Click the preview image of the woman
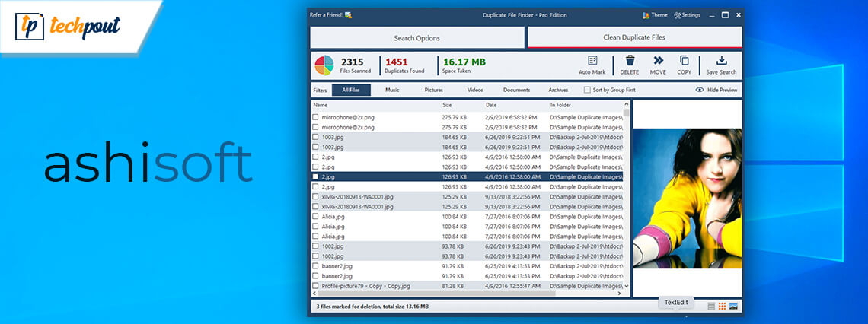 (x=687, y=198)
